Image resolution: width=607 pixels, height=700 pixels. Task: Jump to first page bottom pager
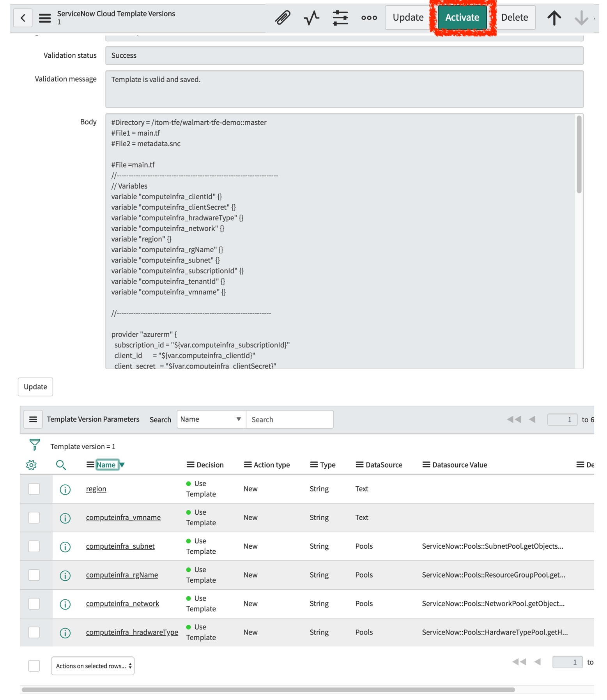[x=519, y=662]
